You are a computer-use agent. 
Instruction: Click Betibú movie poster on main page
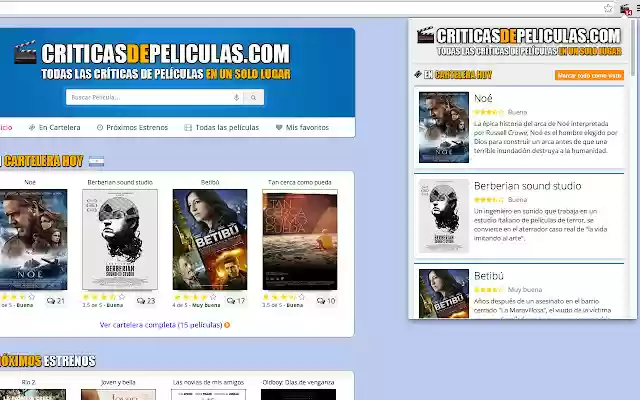tap(210, 240)
